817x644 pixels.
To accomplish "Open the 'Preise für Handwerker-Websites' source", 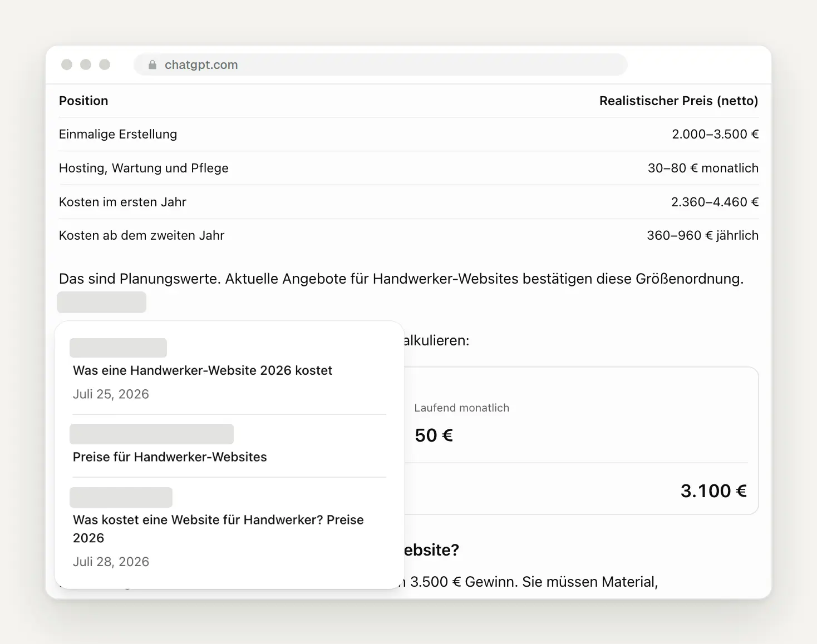I will [170, 457].
